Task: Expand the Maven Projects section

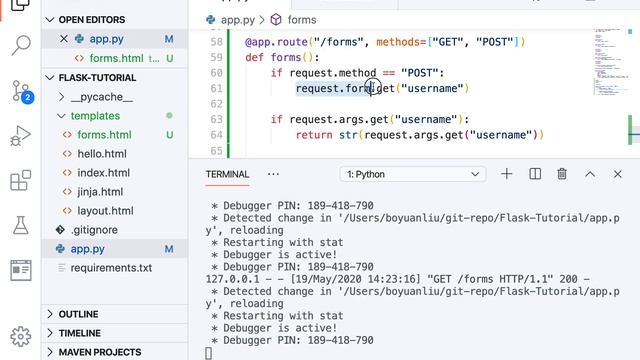Action: [x=50, y=352]
